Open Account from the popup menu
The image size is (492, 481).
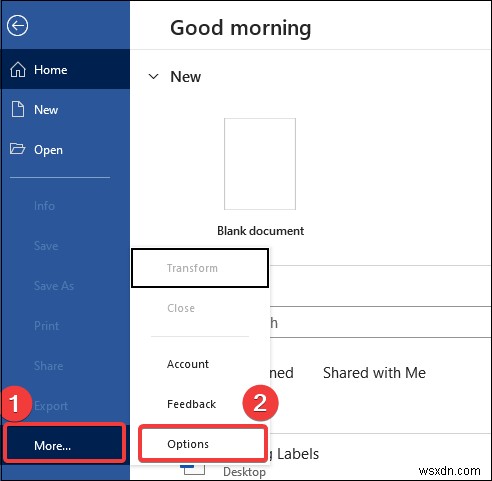pyautogui.click(x=200, y=364)
